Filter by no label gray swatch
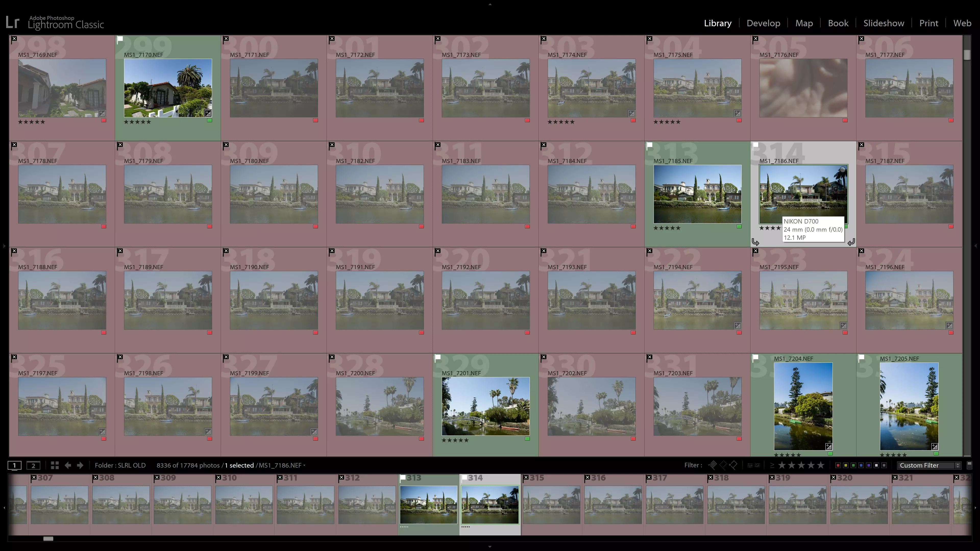The width and height of the screenshot is (980, 551). [884, 466]
